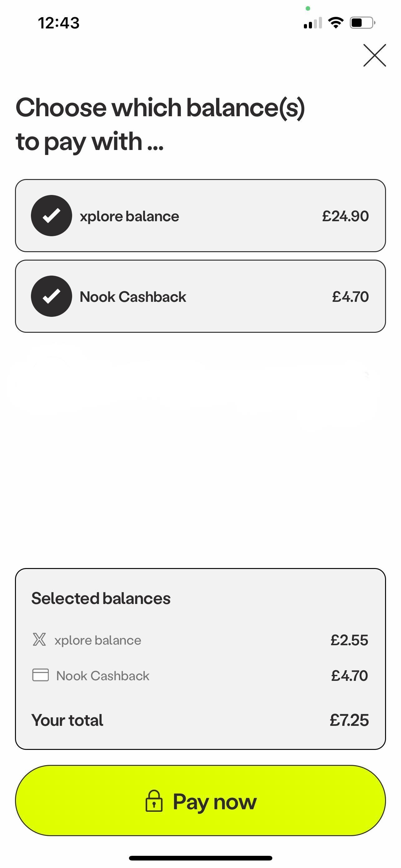Tap the battery status icon
The image size is (401, 868).
pyautogui.click(x=362, y=23)
